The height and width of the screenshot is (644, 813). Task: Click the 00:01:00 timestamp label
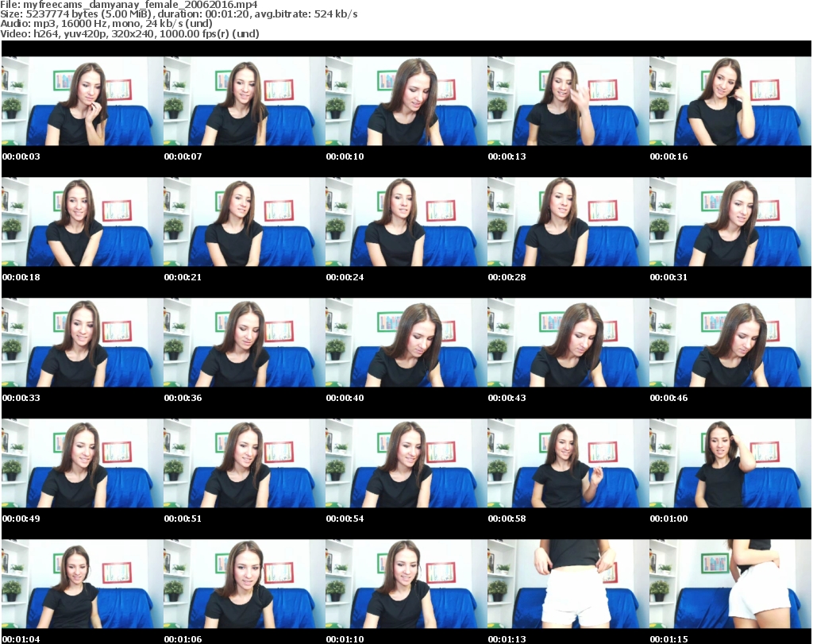click(x=669, y=519)
